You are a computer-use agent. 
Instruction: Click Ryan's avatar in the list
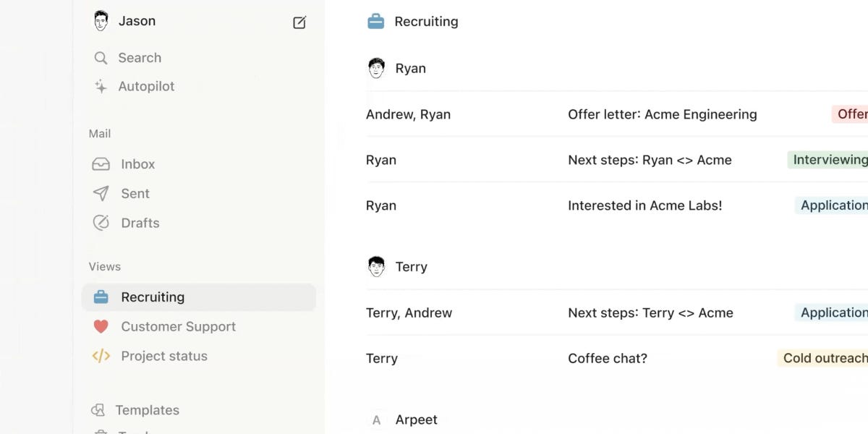376,68
